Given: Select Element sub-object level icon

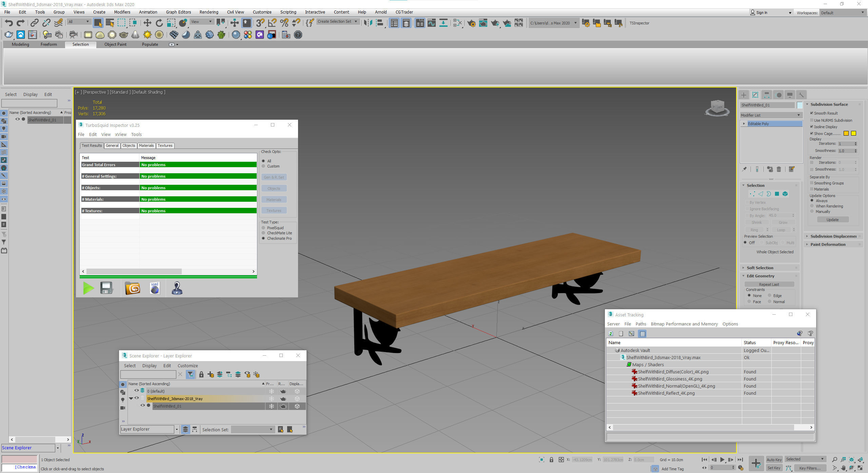Looking at the screenshot, I should (x=785, y=194).
